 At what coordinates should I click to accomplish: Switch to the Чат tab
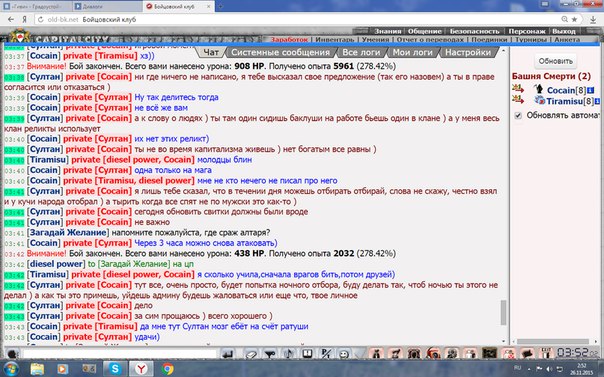point(211,52)
